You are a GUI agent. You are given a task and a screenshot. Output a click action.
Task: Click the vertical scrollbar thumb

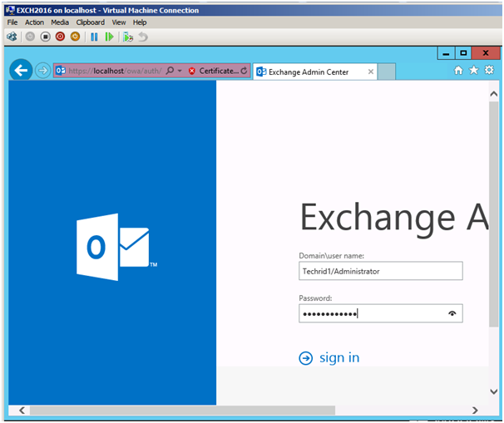click(494, 214)
